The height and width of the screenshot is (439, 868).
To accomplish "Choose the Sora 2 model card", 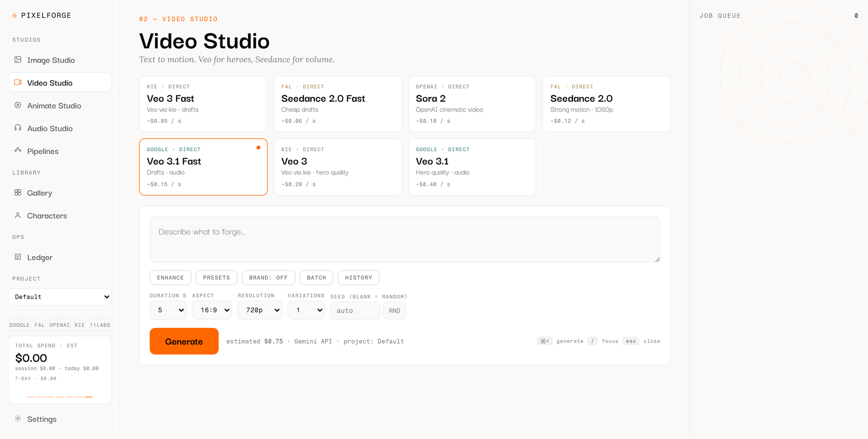I will coord(472,104).
